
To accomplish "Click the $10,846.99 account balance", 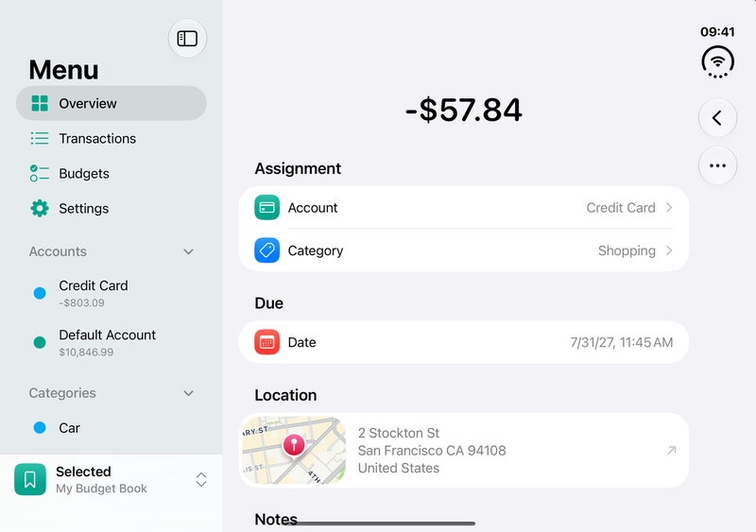I will [x=86, y=352].
